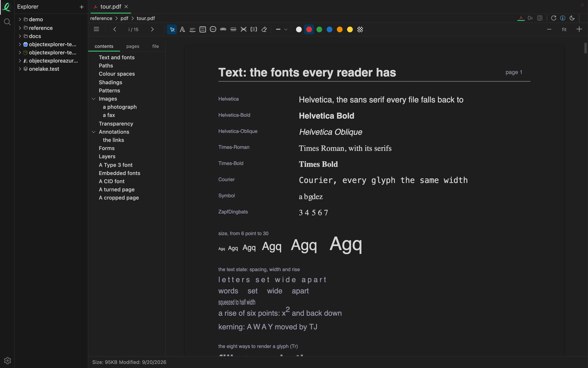Open the links outline entry
588x368 pixels.
(x=113, y=140)
